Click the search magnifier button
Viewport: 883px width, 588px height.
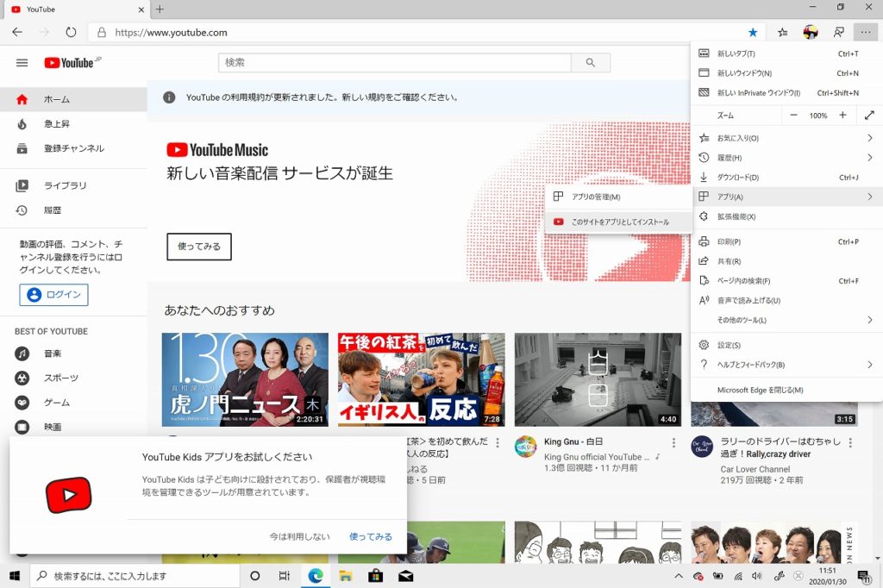tap(590, 63)
